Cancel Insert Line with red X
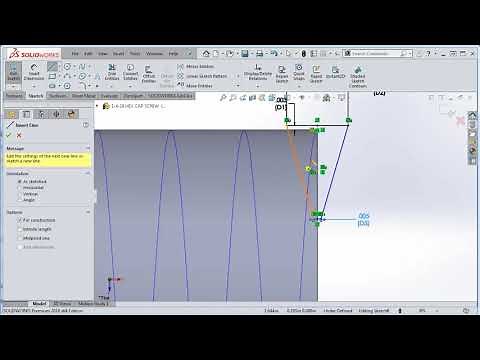Image resolution: width=480 pixels, height=360 pixels. pyautogui.click(x=19, y=135)
